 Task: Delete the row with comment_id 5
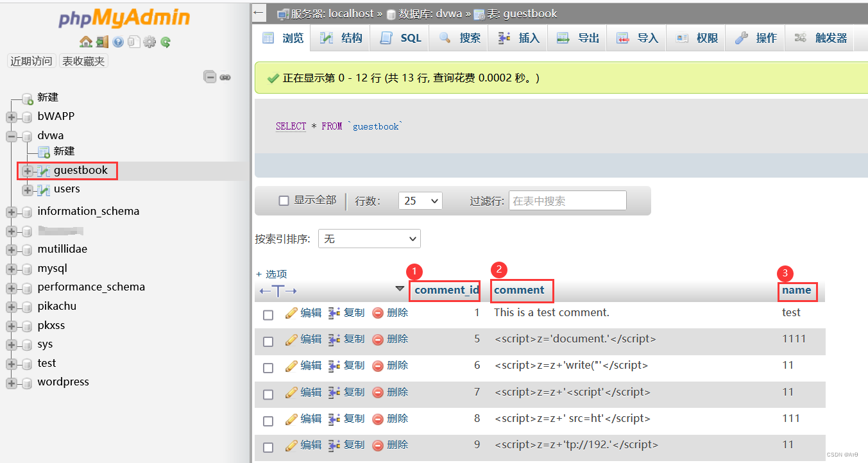coord(390,339)
